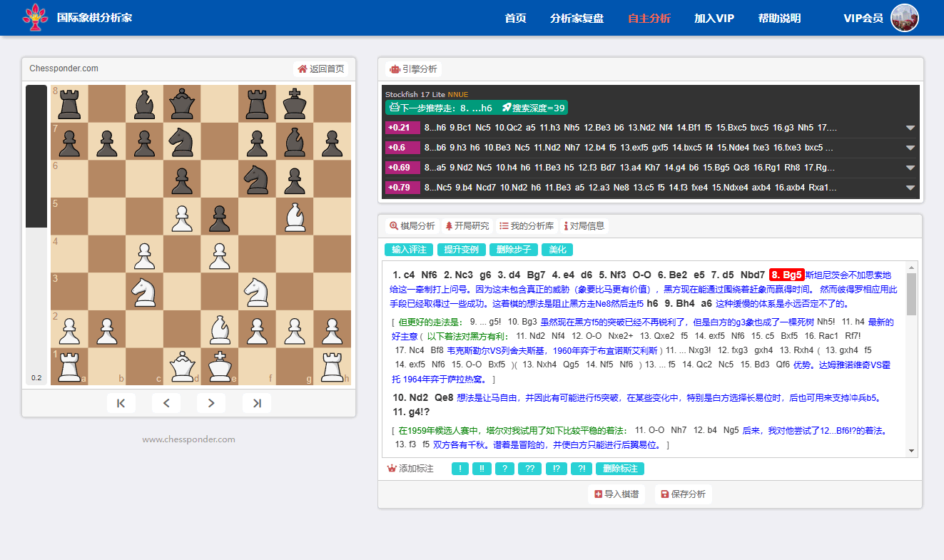Add the ?! annotation mark
The image size is (944, 560).
coord(581,469)
